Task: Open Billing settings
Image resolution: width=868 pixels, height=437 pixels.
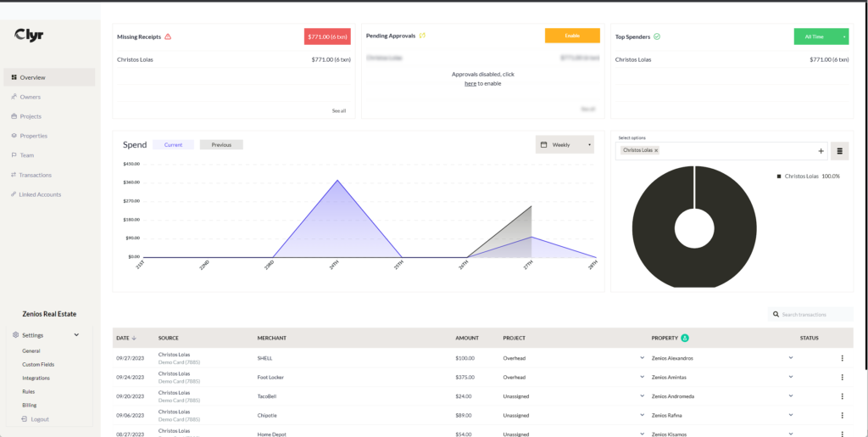Action: 30,405
